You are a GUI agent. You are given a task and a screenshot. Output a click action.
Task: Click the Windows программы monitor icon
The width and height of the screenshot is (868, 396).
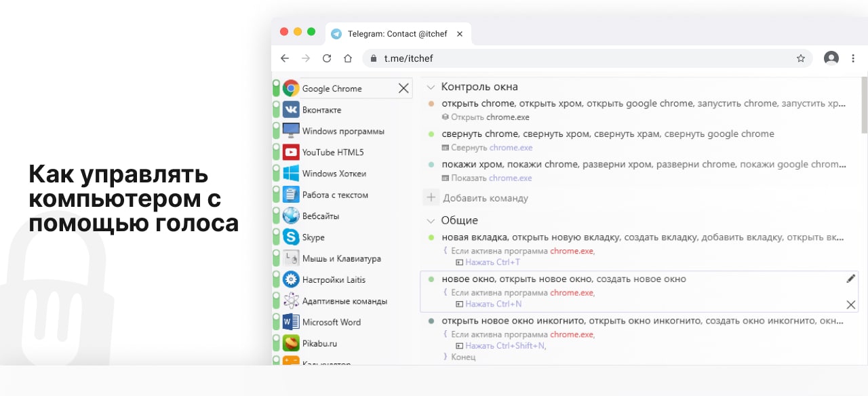[x=291, y=131]
